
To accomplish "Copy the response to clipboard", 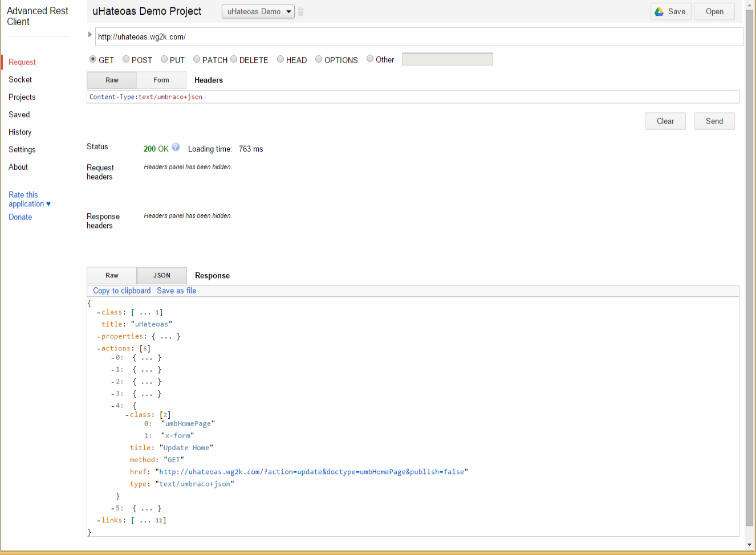I will [x=122, y=291].
